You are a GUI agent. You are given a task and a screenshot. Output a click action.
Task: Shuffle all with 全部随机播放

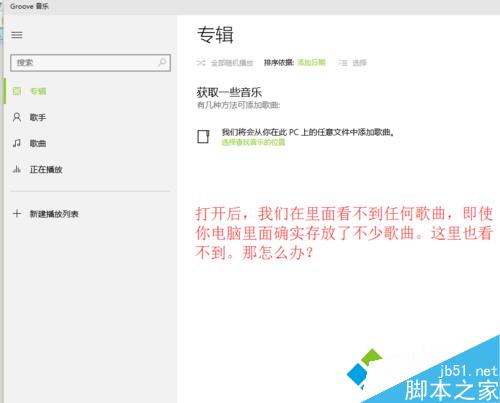coord(232,63)
